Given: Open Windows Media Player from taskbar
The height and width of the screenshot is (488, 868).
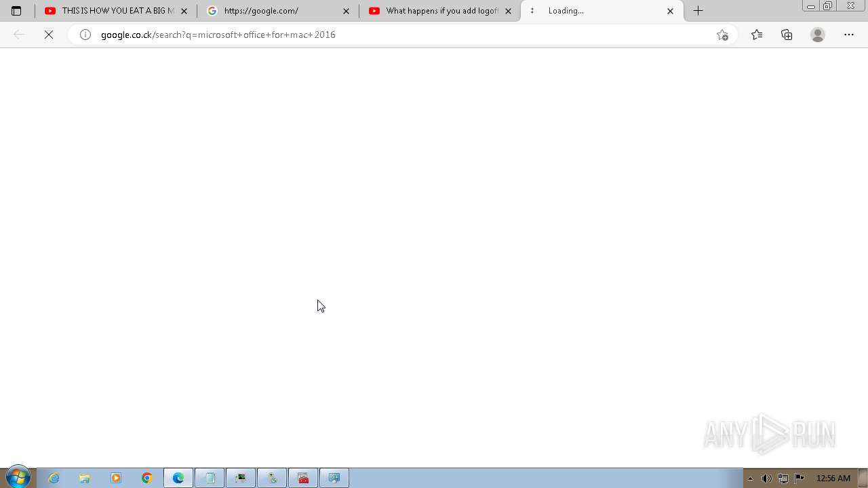Looking at the screenshot, I should [116, 478].
